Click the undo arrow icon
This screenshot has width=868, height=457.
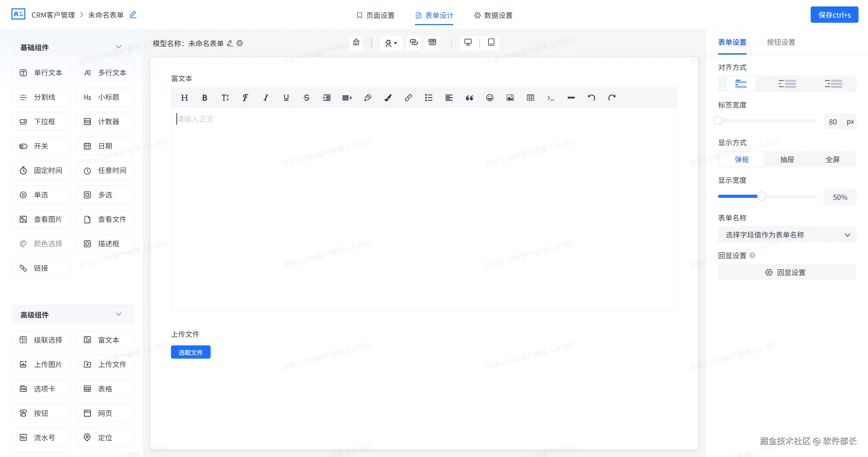click(591, 98)
